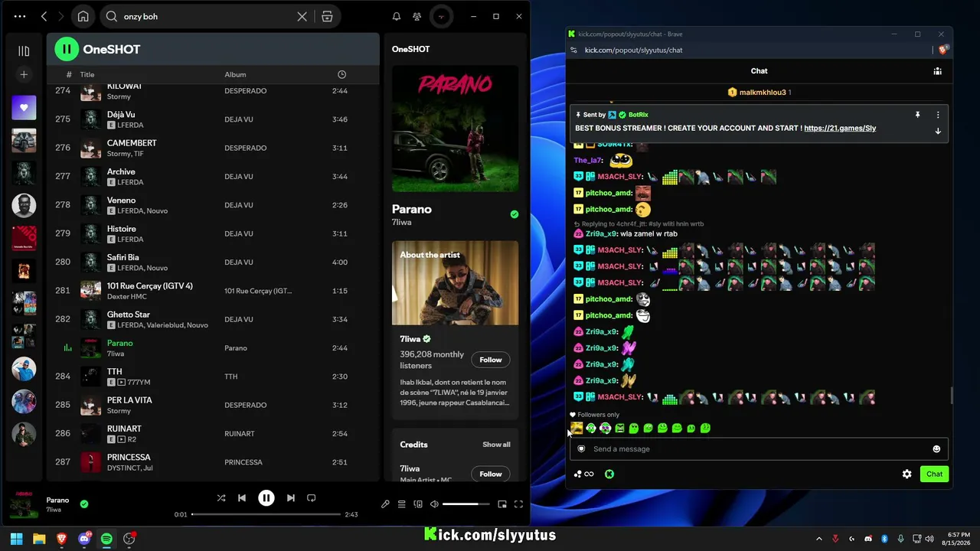Pause playback in the player bar
The width and height of the screenshot is (980, 551).
[266, 498]
